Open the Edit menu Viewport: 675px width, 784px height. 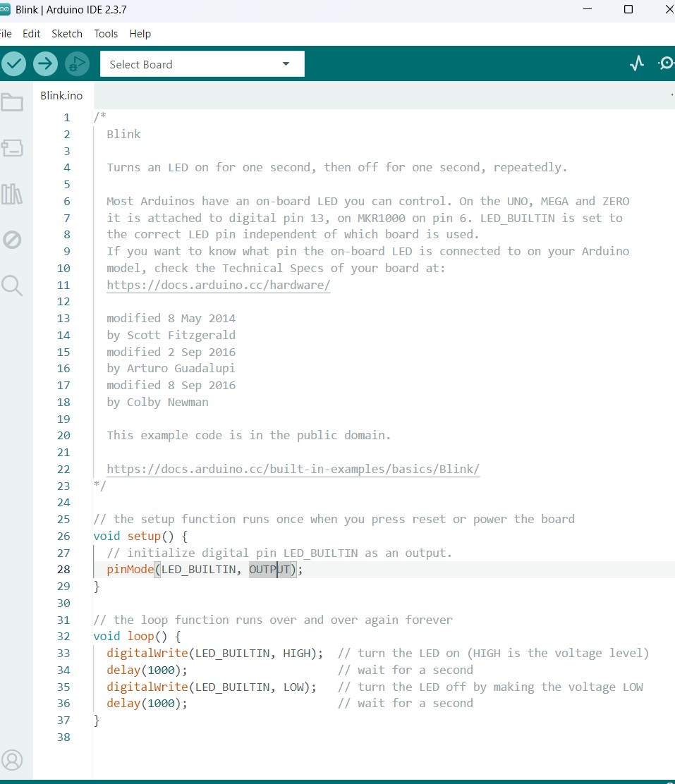(x=32, y=34)
